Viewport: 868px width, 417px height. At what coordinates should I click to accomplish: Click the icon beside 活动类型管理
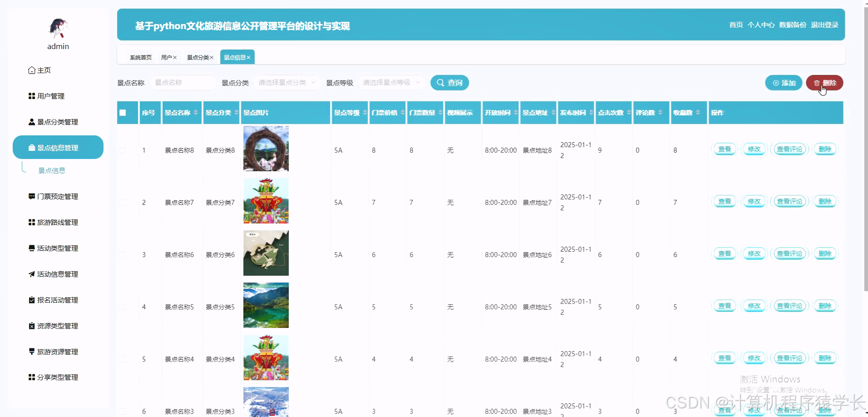point(32,248)
